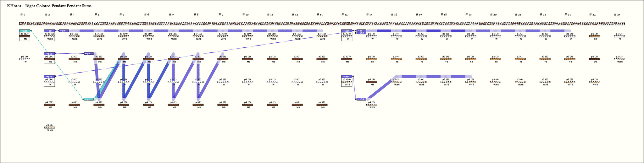The width and height of the screenshot is (644, 163).
Task: Click the # 14 cluster header
Action: coord(344,15)
